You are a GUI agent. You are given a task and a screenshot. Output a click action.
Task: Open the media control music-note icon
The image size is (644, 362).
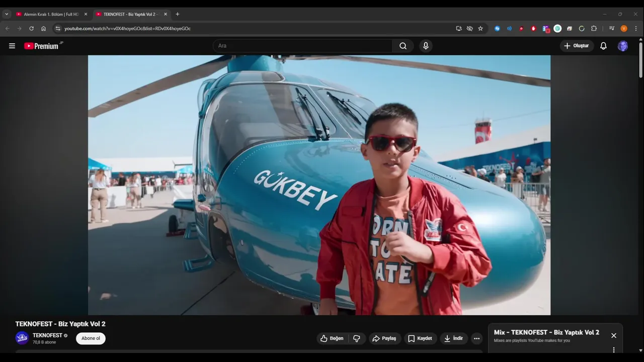[x=611, y=29]
